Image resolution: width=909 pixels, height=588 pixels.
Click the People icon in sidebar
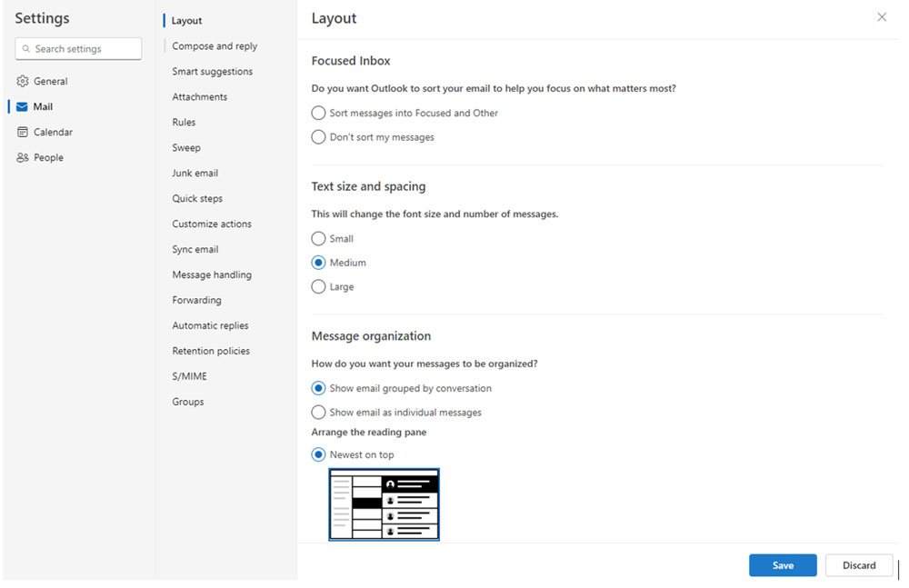coord(23,158)
